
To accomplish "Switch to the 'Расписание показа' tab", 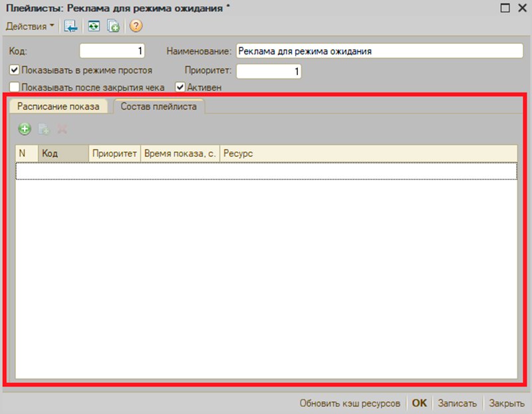I will pyautogui.click(x=59, y=106).
